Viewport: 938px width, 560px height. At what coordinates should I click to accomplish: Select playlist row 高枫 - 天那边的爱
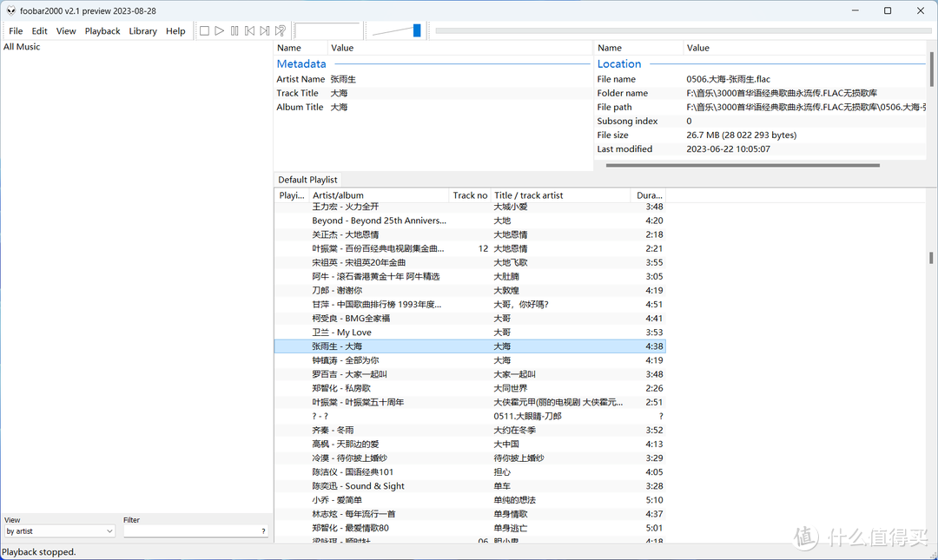click(x=470, y=444)
